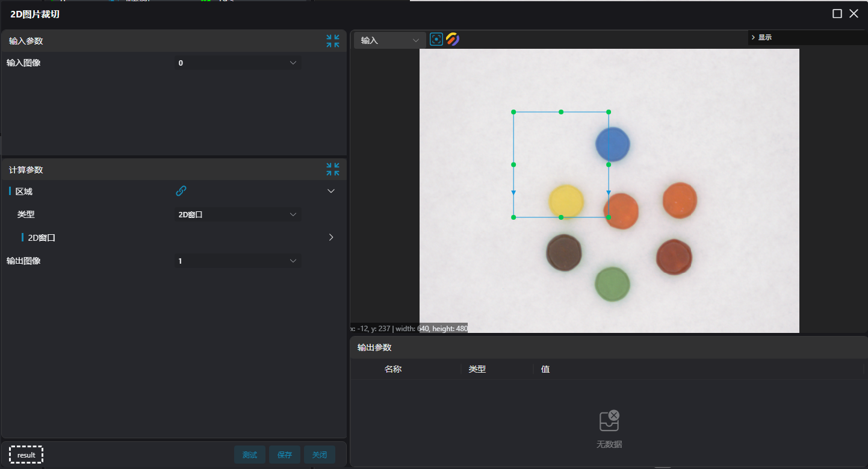Screen dimensions: 868x469
Task: Maximize the 2D图片裁切 dialog
Action: point(837,14)
